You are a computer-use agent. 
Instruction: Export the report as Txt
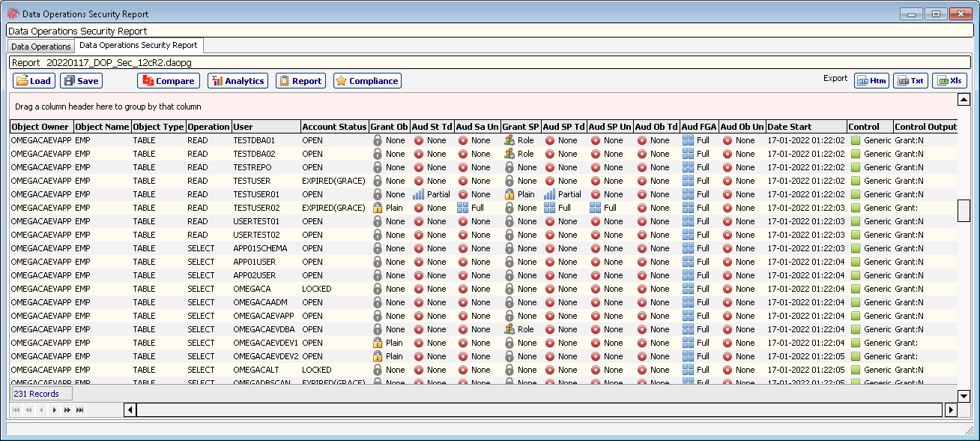pyautogui.click(x=910, y=80)
